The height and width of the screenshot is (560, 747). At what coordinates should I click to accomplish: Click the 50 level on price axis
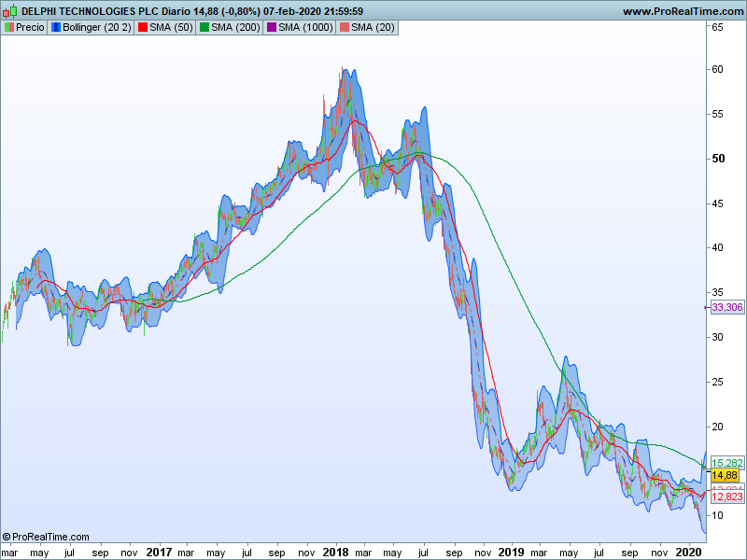[718, 159]
